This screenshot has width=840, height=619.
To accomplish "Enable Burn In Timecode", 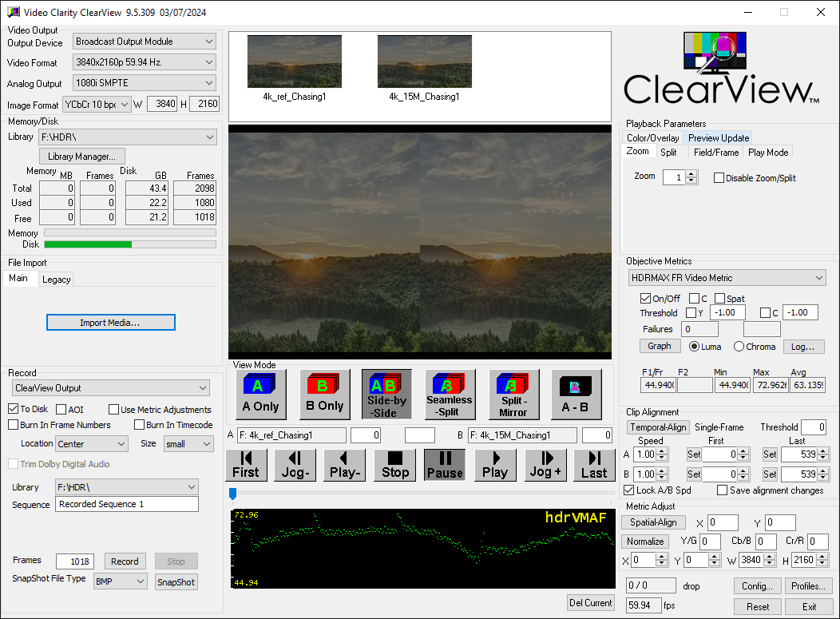I will (x=139, y=424).
